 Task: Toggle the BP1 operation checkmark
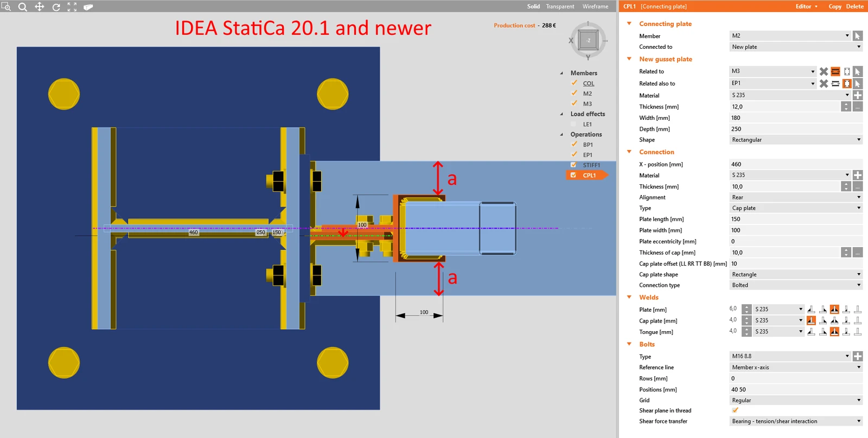click(574, 144)
